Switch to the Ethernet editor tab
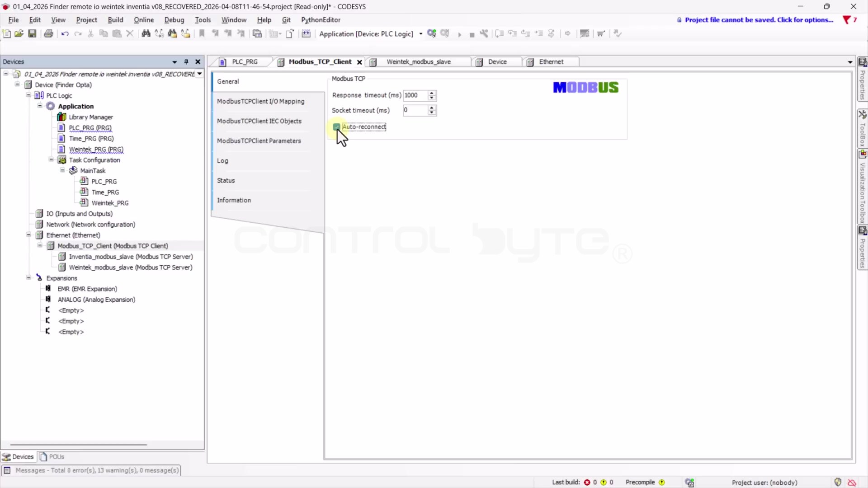The height and width of the screenshot is (488, 868). pyautogui.click(x=551, y=62)
